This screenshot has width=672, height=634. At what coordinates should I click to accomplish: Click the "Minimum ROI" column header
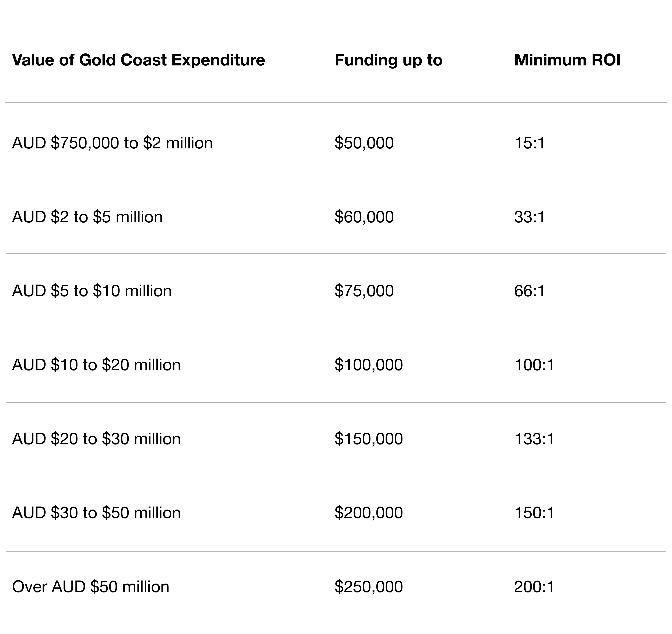(x=567, y=60)
